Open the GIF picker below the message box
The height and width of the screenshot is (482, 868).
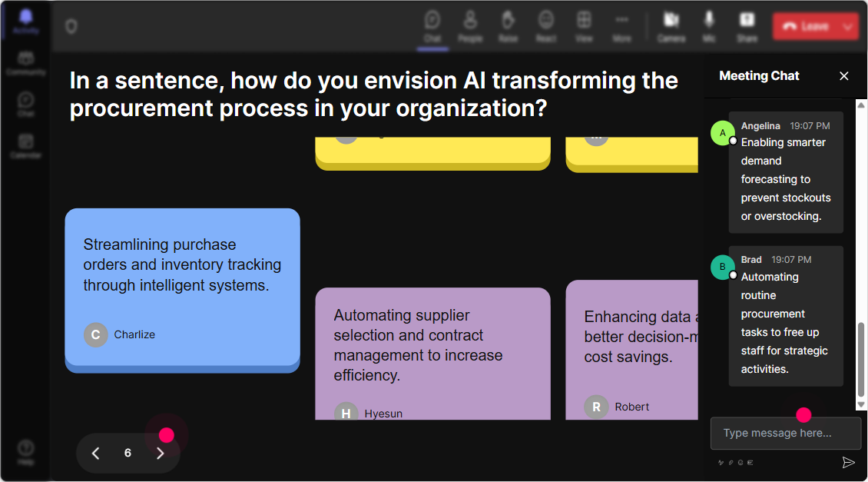pos(750,462)
